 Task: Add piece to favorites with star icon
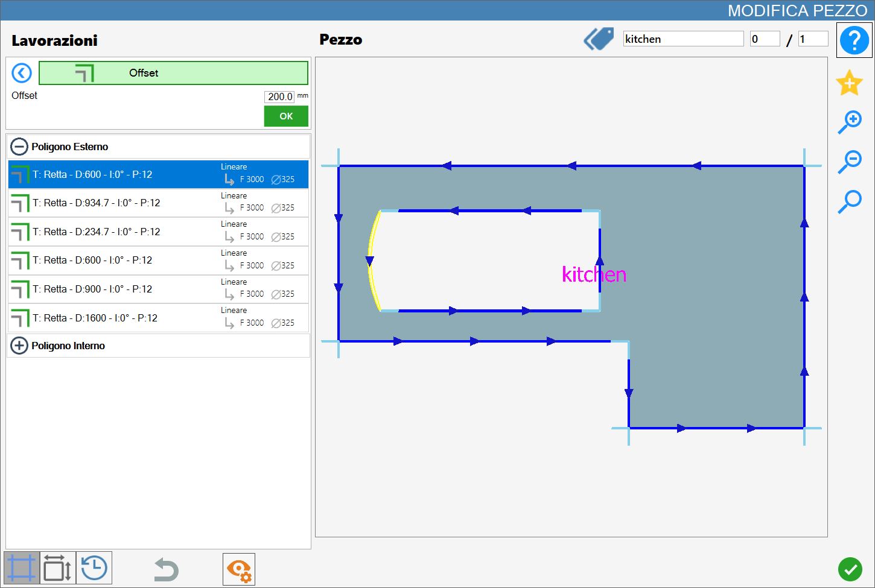pos(849,83)
